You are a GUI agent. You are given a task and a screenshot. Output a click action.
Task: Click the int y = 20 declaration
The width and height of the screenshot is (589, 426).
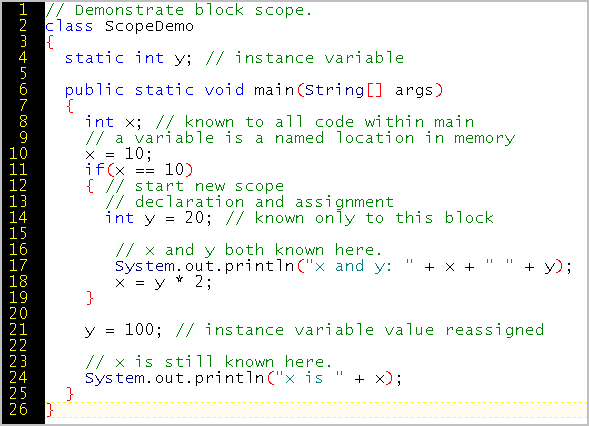pyautogui.click(x=159, y=218)
